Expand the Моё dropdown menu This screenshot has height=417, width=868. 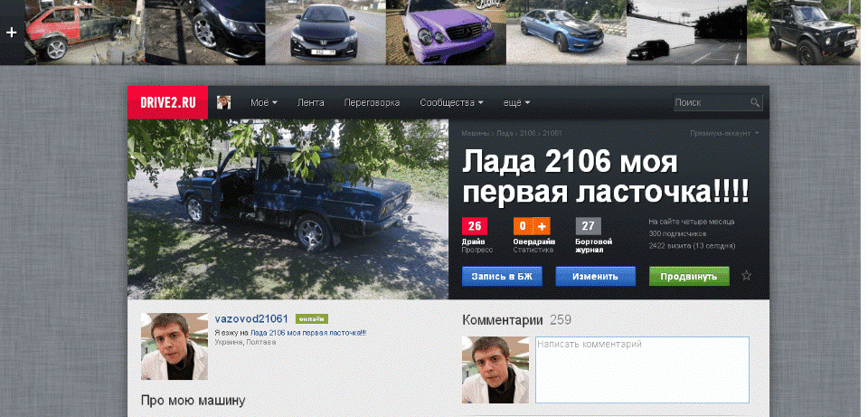(263, 102)
